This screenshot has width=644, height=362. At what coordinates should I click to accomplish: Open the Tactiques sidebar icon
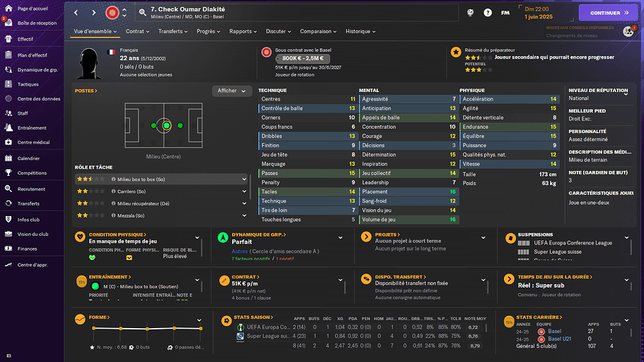tap(8, 84)
